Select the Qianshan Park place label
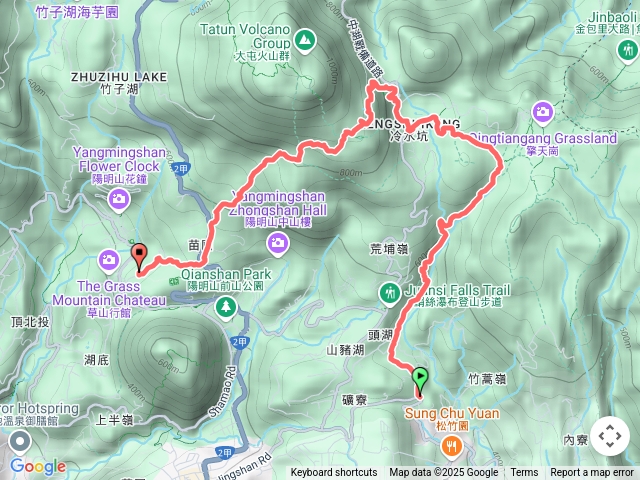640x480 pixels. pos(226,280)
